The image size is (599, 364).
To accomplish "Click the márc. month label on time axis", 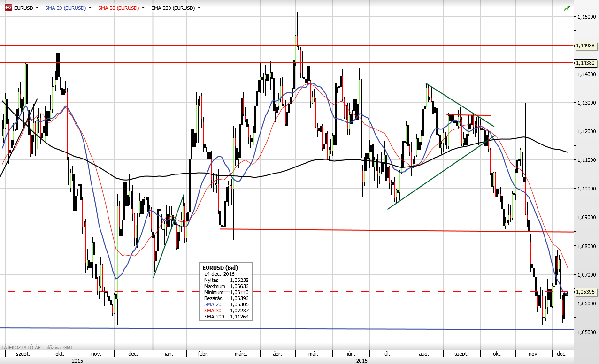I will coord(240,354).
